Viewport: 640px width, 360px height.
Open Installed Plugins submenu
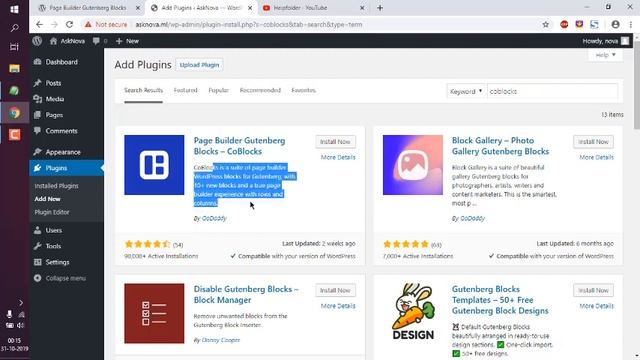click(x=56, y=186)
